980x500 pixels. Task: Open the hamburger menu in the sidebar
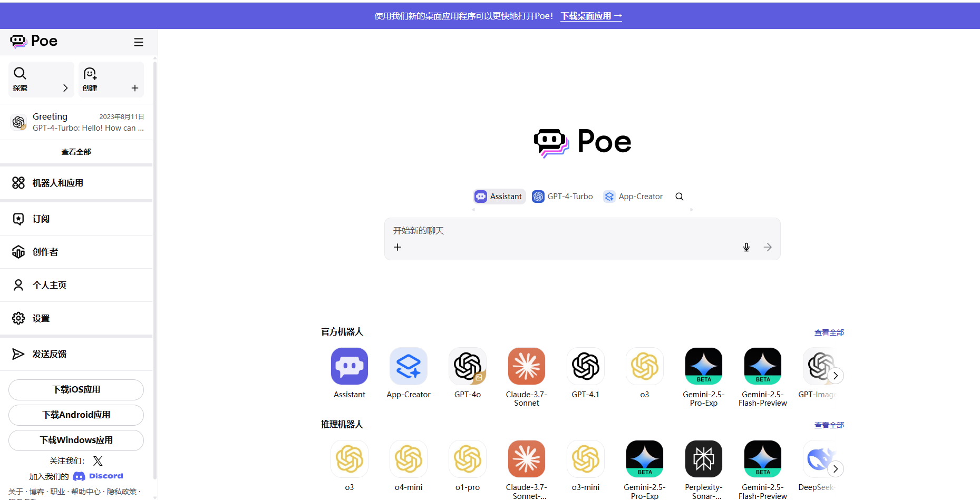tap(139, 42)
